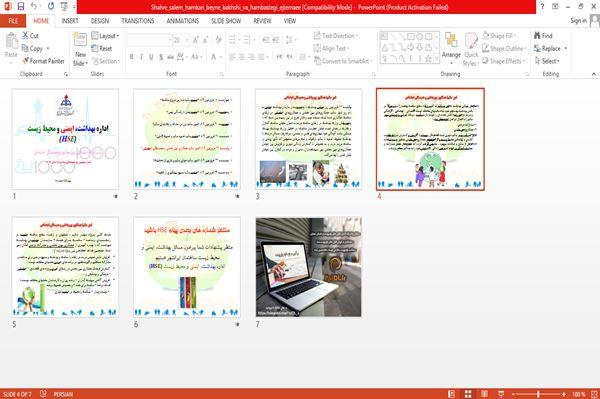
Task: Toggle Strikethrough formatting
Action: (171, 57)
